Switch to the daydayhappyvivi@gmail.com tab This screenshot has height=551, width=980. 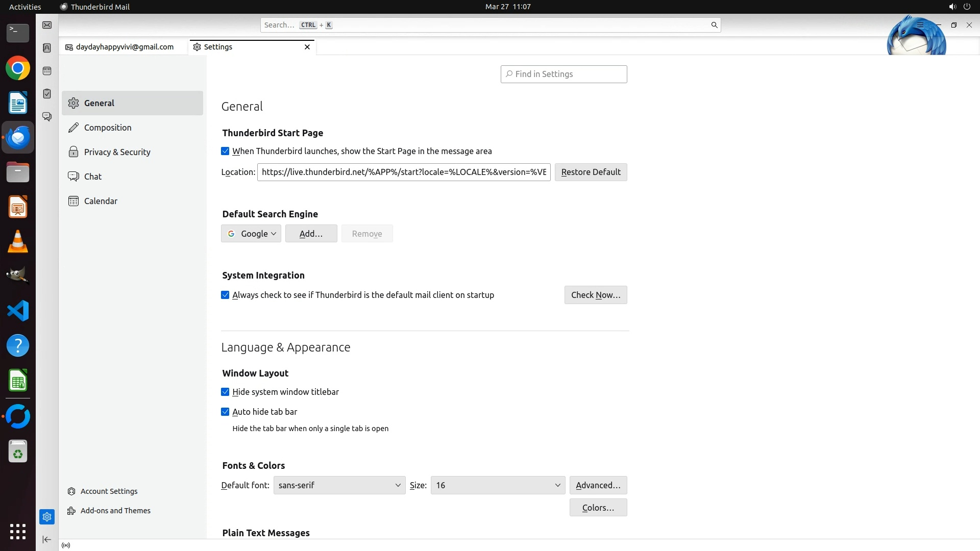124,47
